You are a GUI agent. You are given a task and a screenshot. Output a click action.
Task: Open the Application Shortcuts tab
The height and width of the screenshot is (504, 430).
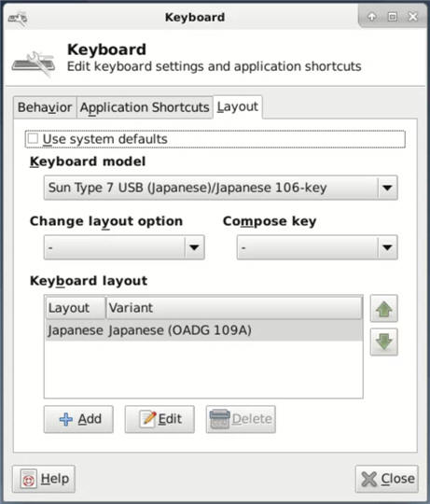coord(145,107)
